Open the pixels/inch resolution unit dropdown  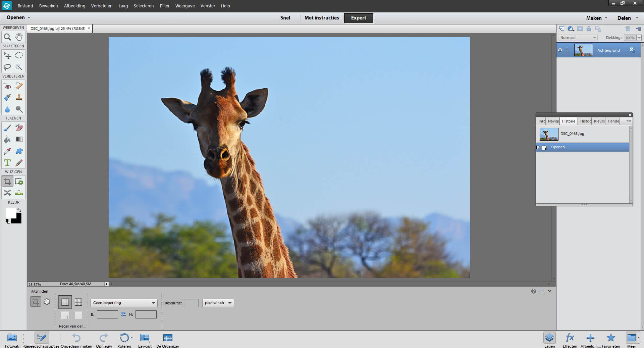(218, 303)
